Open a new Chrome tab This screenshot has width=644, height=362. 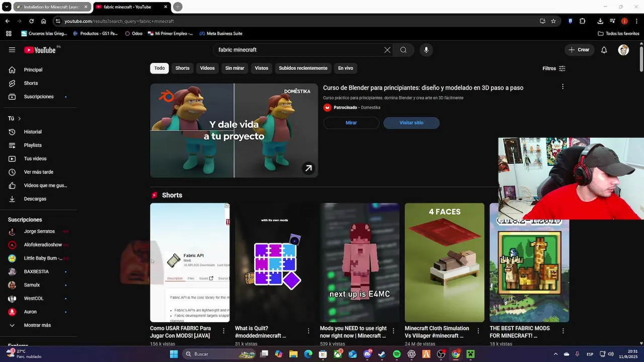point(178,7)
